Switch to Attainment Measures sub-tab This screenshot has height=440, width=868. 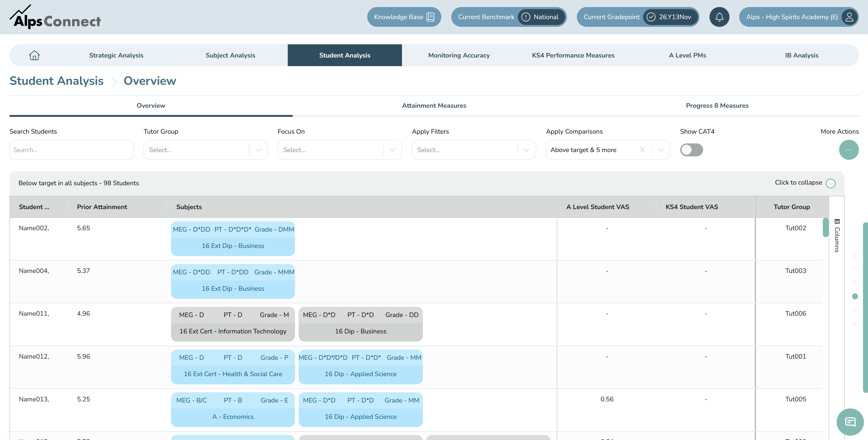point(434,105)
